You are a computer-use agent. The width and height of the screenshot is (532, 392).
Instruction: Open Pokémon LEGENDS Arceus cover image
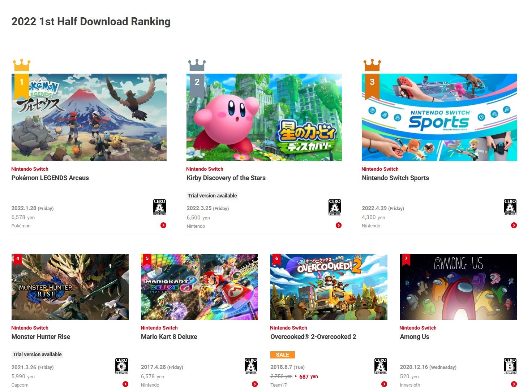point(89,117)
